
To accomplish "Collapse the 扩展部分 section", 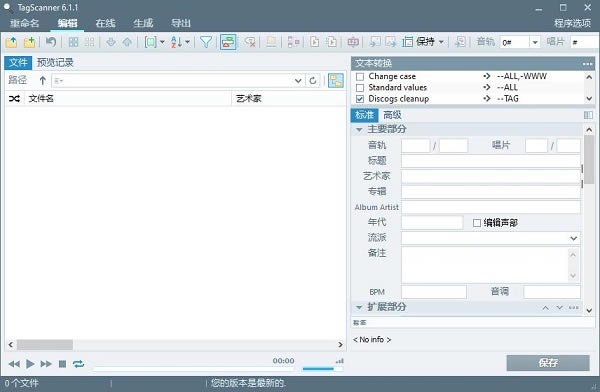I will pyautogui.click(x=359, y=307).
